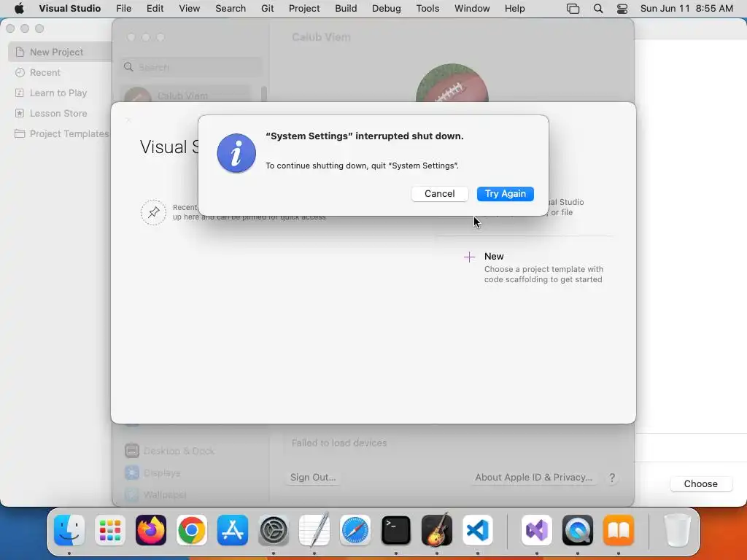Open About Apple ID & Privacy
This screenshot has width=747, height=560.
coord(533,477)
